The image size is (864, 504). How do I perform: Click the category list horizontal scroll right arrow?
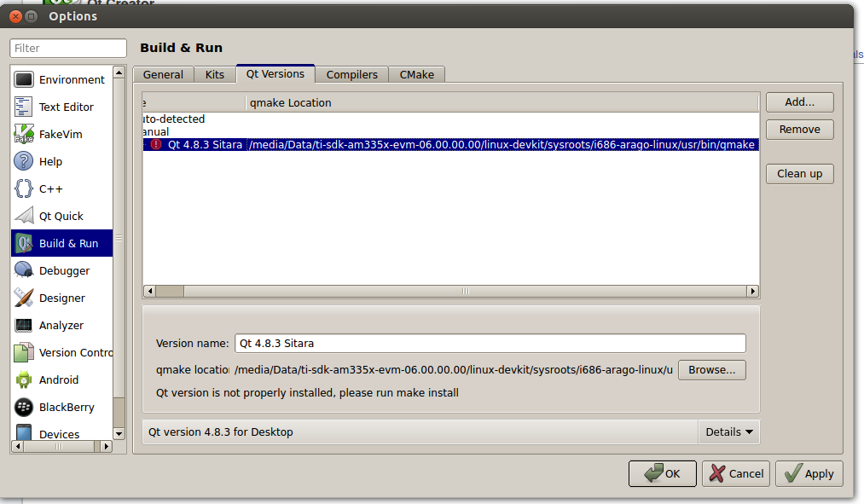click(x=107, y=447)
